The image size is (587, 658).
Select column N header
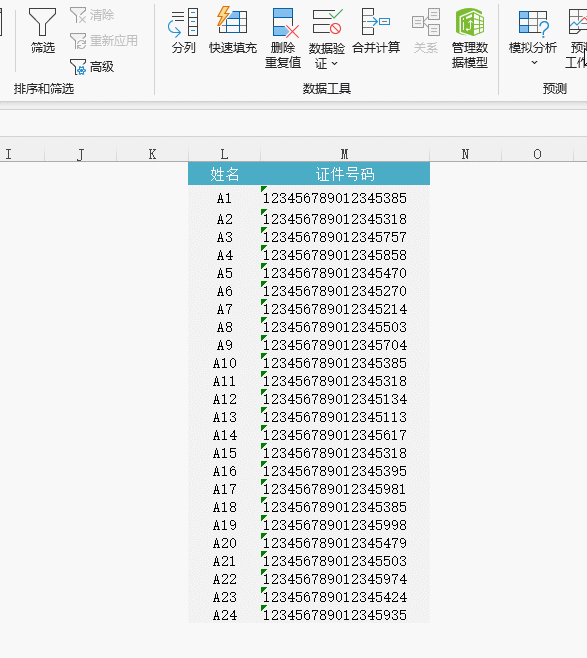[x=465, y=154]
